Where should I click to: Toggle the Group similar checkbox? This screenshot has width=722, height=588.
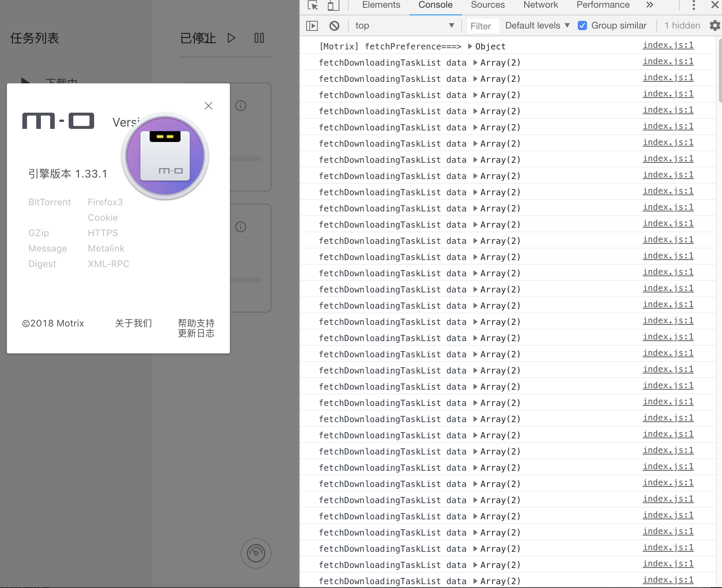[582, 25]
